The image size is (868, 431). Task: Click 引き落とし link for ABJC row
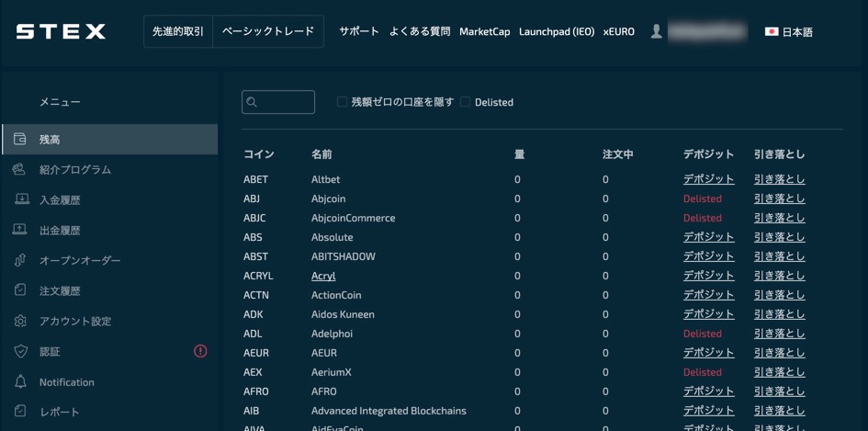780,218
